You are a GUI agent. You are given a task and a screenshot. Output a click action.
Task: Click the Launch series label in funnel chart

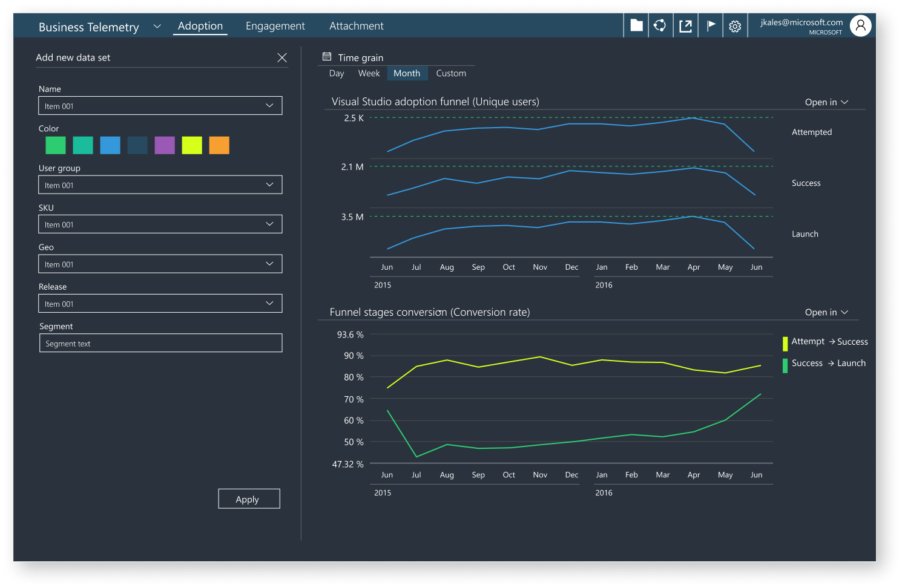805,234
